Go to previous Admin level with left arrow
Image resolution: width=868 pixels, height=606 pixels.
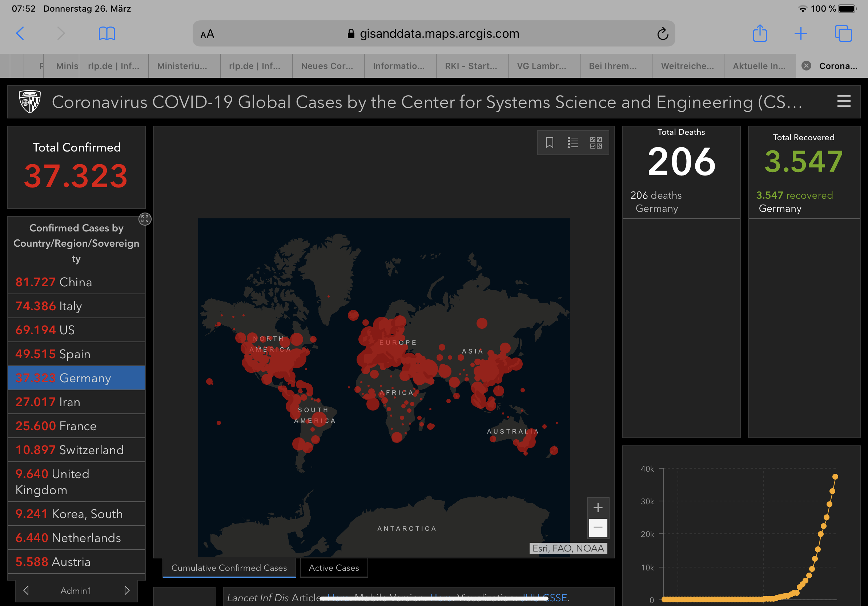click(x=26, y=590)
